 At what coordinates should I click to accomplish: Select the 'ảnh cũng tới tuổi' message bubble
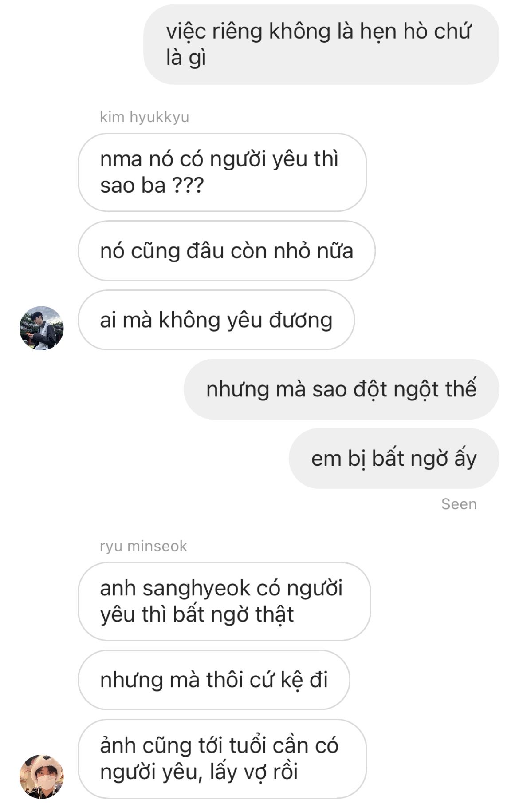[222, 759]
